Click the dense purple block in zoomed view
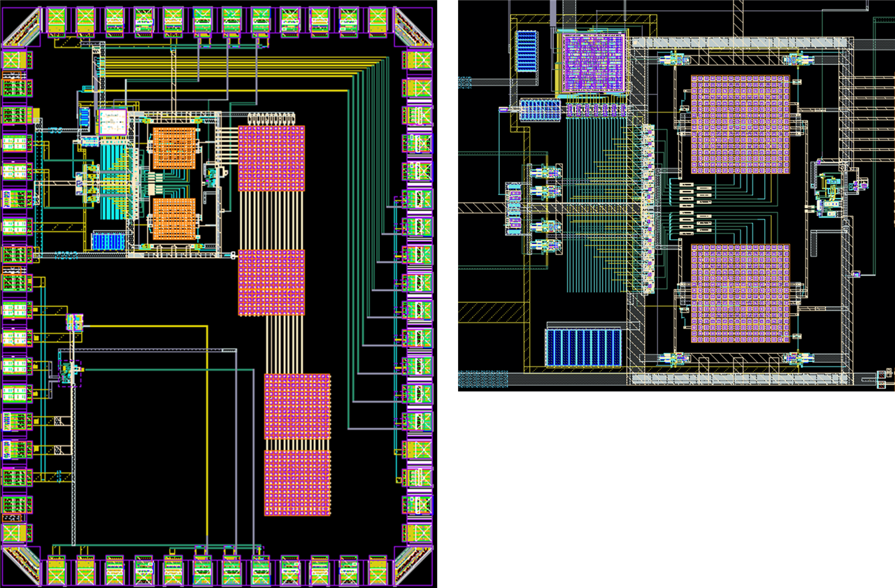The width and height of the screenshot is (895, 588). click(x=594, y=63)
